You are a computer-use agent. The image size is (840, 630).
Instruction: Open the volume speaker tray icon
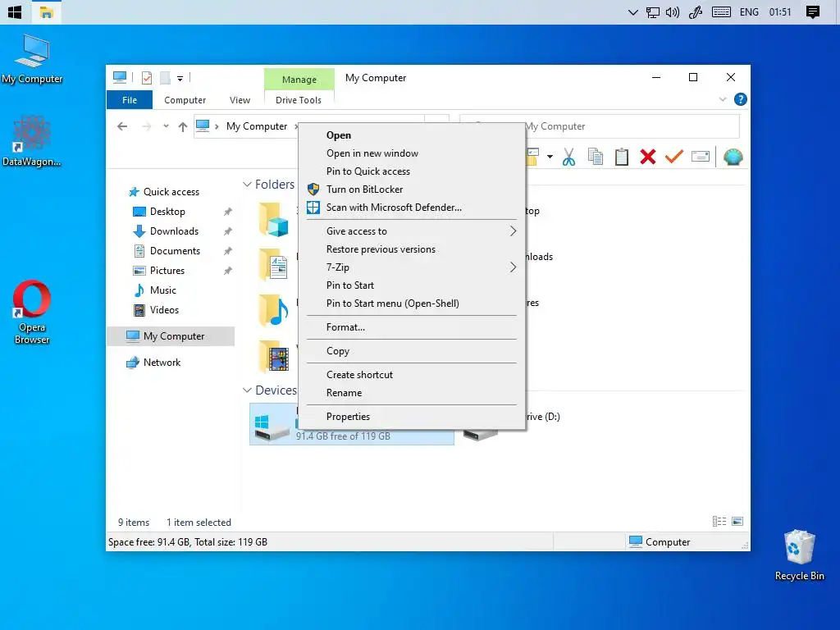tap(673, 12)
